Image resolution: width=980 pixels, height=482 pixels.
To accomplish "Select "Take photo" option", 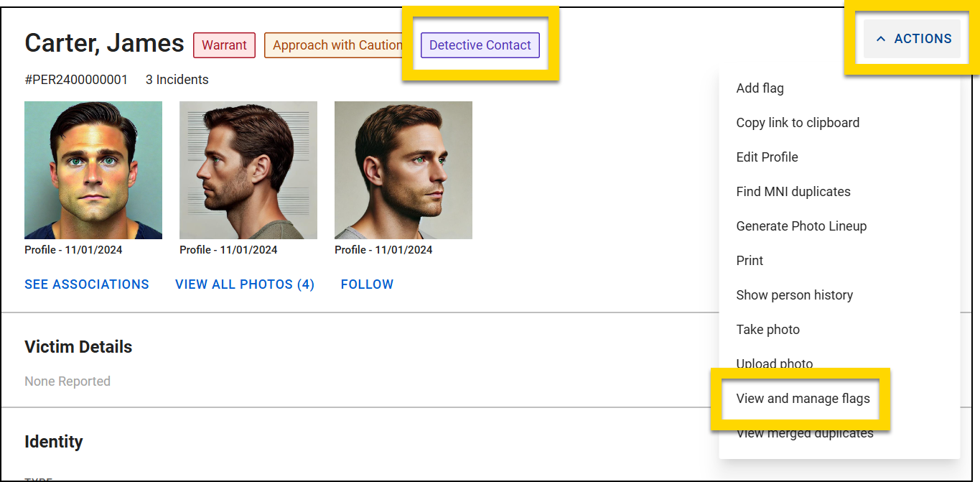I will pos(767,329).
